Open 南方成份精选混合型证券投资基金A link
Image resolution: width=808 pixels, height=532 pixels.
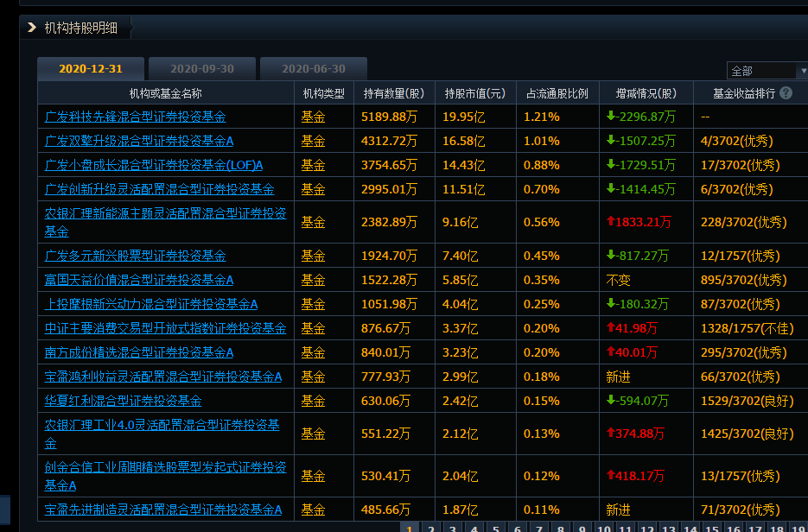138,352
